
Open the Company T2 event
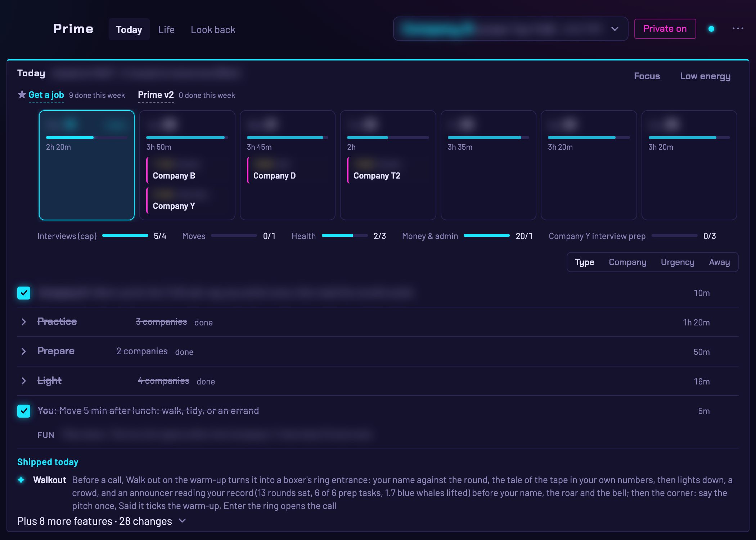388,170
